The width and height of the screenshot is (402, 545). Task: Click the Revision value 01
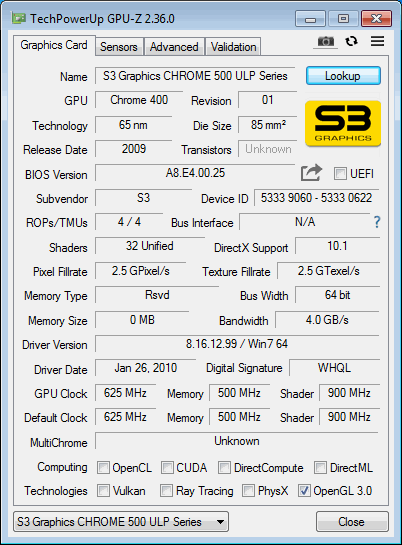pos(268,100)
